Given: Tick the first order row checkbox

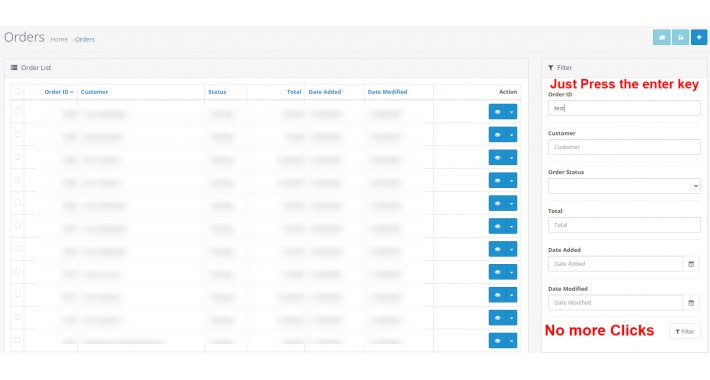Looking at the screenshot, I should (x=17, y=111).
